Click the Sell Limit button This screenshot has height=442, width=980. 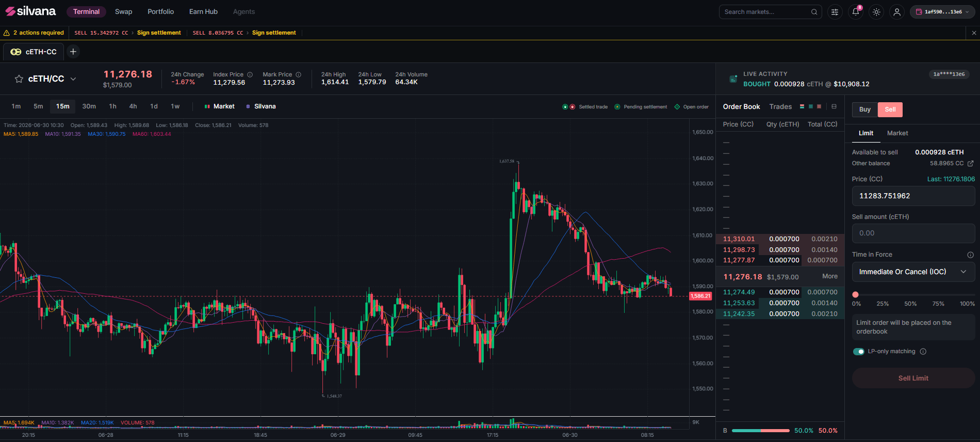[x=913, y=378]
